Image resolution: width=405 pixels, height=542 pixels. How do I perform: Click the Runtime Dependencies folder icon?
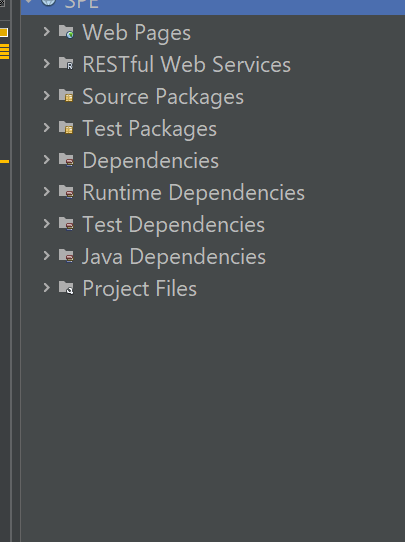[66, 191]
